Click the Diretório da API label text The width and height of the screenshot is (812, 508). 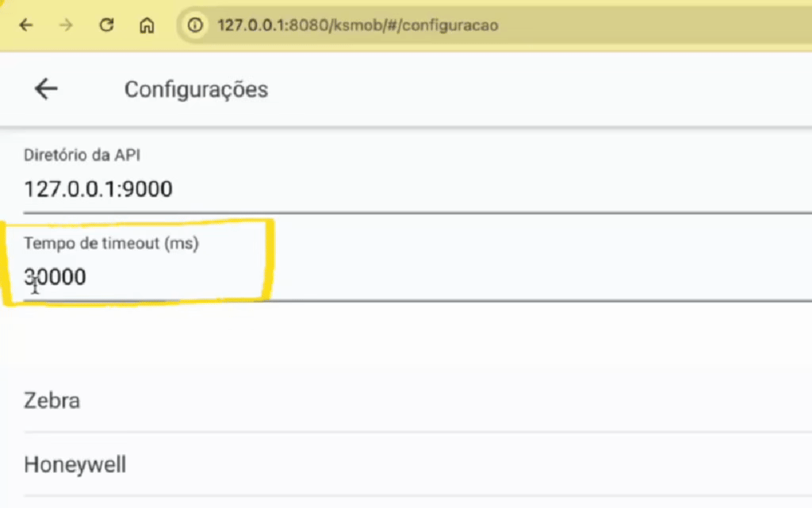click(x=82, y=155)
